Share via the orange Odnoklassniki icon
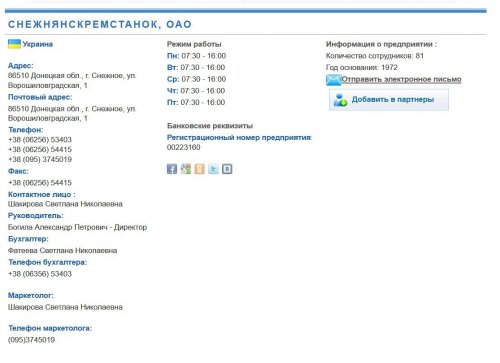 tap(199, 169)
